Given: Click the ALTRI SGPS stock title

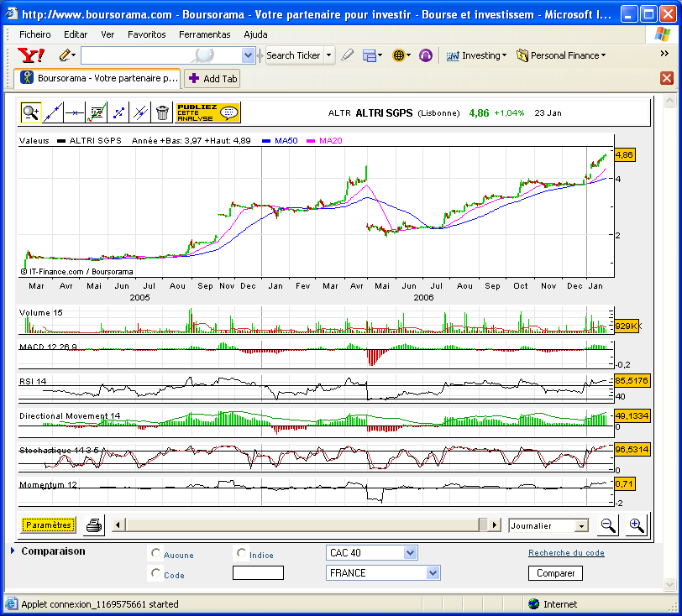Looking at the screenshot, I should pos(384,113).
